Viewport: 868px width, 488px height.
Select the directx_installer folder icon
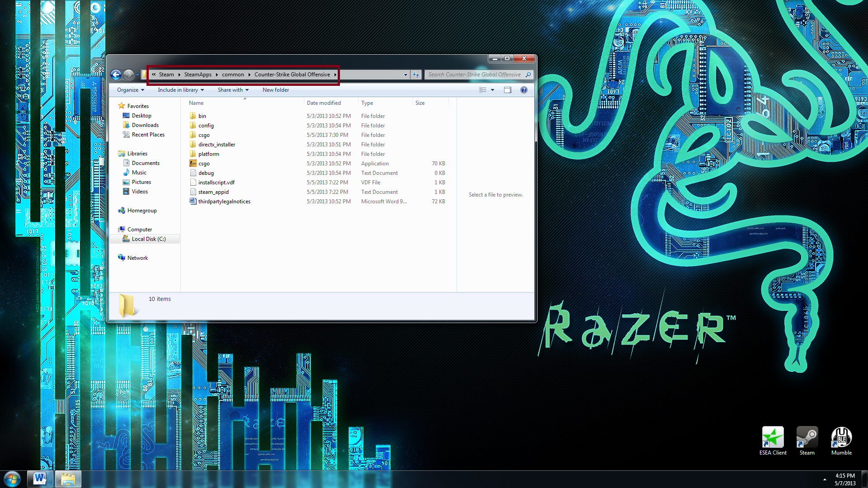click(x=193, y=145)
